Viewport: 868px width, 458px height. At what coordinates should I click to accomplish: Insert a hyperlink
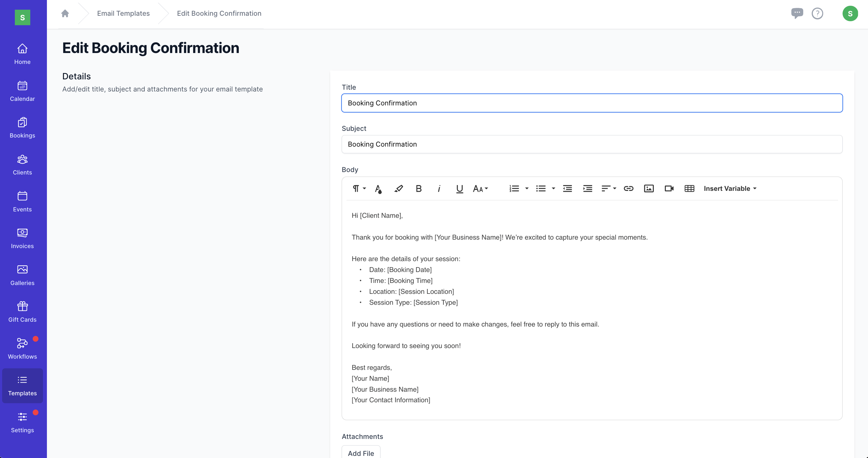tap(628, 188)
